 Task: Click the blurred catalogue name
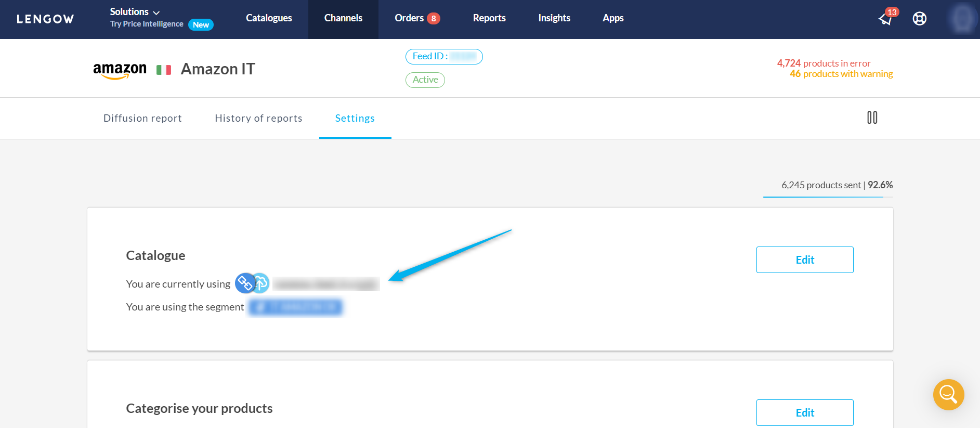pyautogui.click(x=326, y=284)
